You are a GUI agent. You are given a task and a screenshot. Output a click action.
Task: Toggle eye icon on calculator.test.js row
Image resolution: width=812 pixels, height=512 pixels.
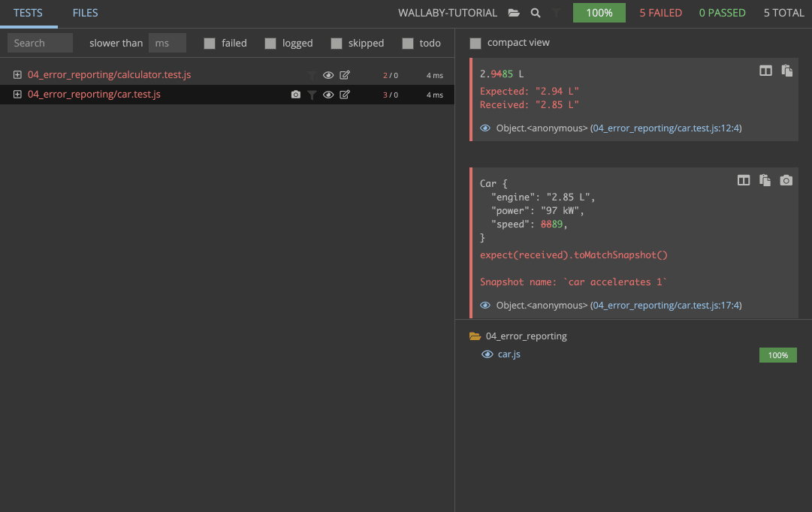click(328, 75)
